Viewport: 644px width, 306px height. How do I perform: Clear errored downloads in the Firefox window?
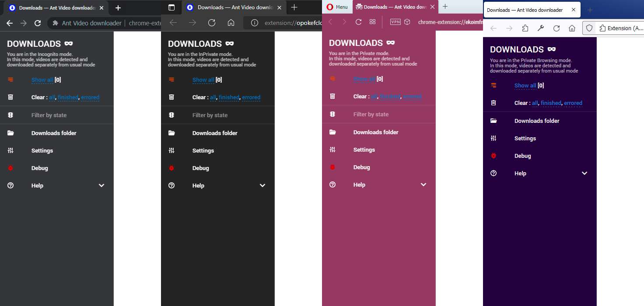point(573,103)
